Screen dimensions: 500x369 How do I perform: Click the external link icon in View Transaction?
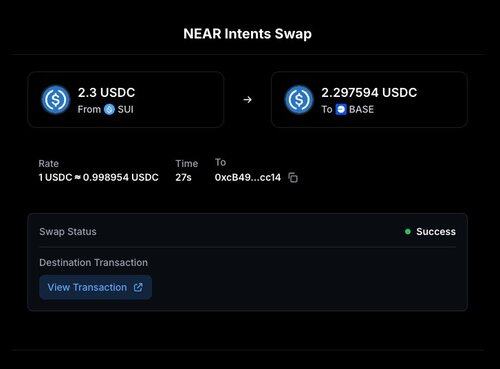pyautogui.click(x=138, y=287)
